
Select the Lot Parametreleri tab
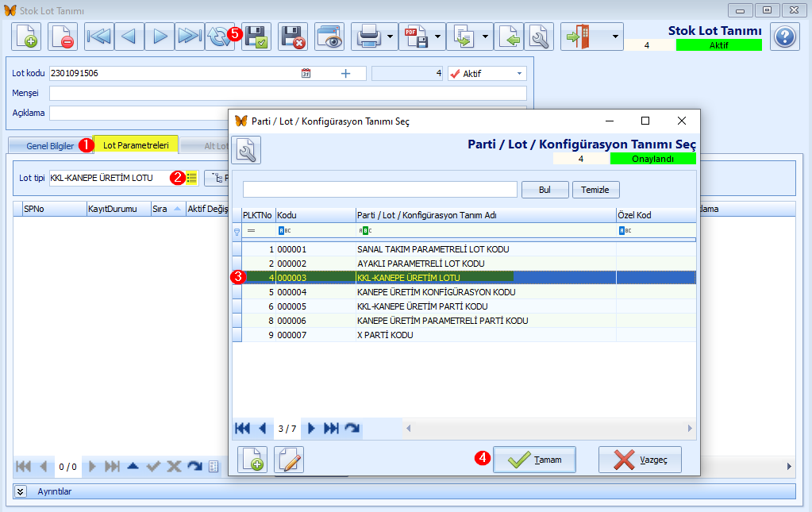click(x=136, y=145)
